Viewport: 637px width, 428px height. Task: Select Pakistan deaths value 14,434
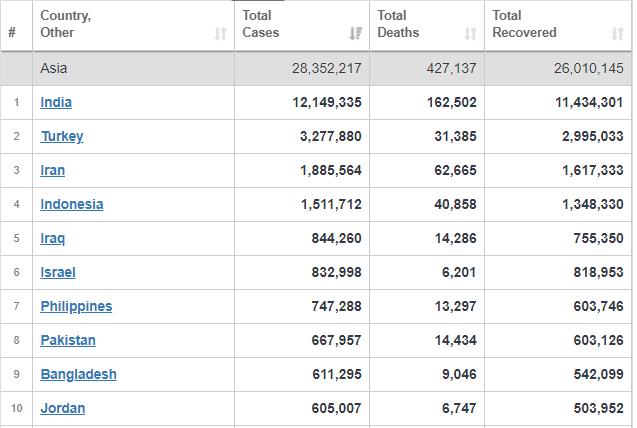[455, 340]
